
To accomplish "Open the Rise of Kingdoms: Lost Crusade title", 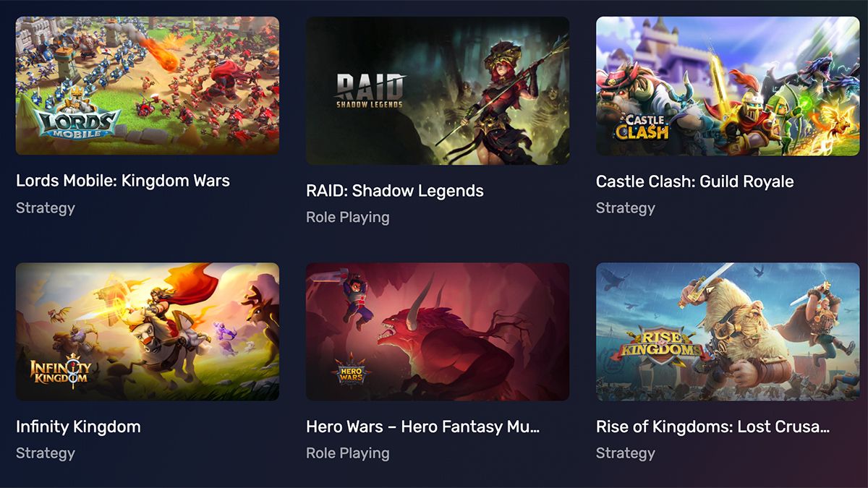I will click(x=712, y=427).
